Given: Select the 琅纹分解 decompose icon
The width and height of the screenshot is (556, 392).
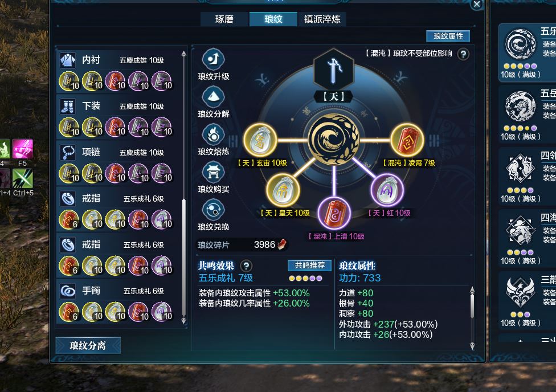Looking at the screenshot, I should 214,96.
